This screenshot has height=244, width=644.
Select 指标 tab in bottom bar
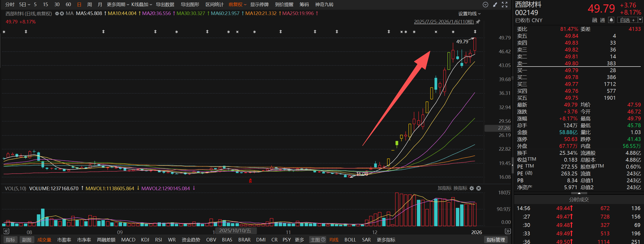point(10,240)
